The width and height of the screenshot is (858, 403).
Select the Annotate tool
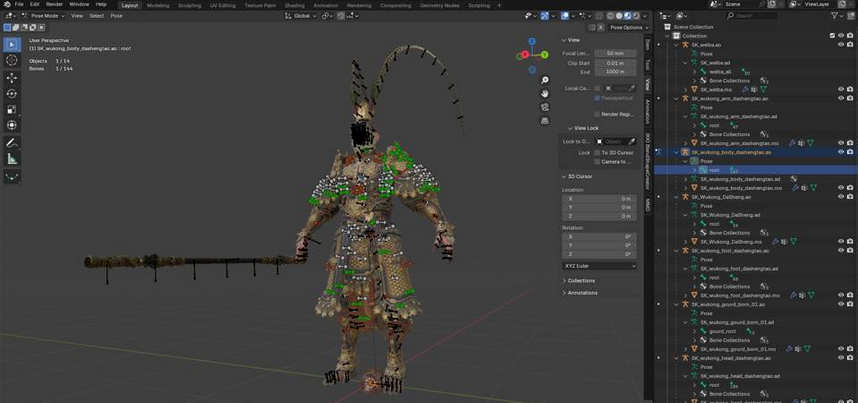coord(12,143)
